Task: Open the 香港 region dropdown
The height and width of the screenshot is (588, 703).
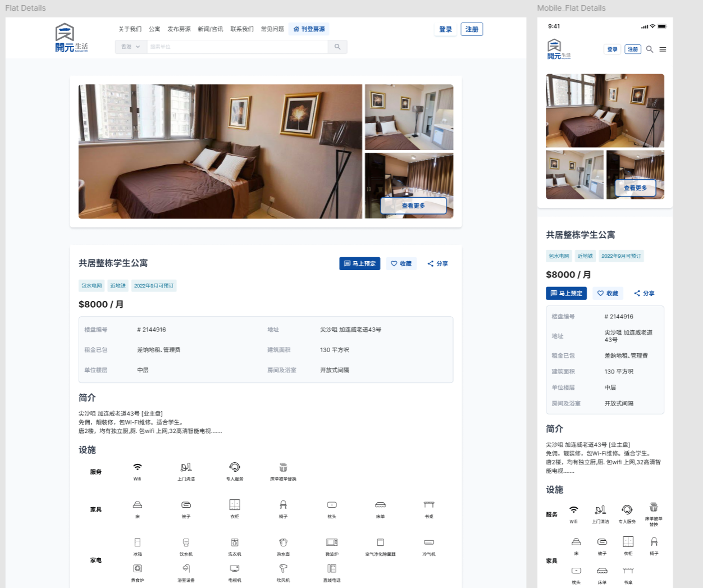Action: [131, 47]
